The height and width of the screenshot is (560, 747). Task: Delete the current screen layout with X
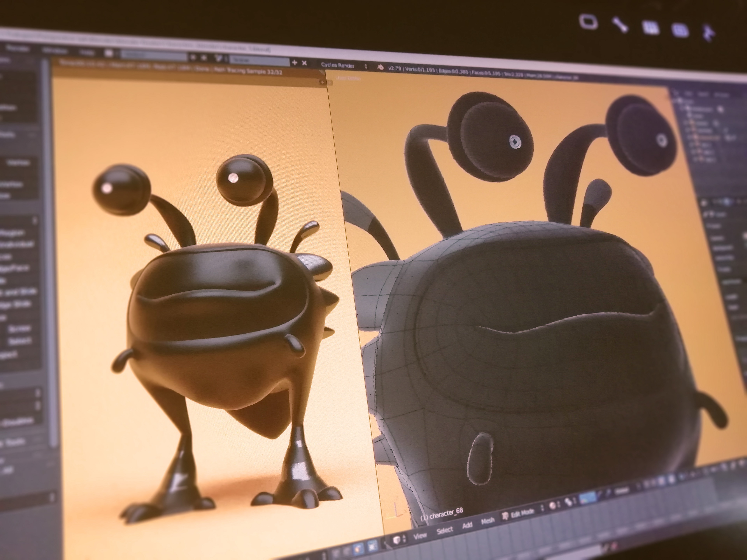point(204,58)
